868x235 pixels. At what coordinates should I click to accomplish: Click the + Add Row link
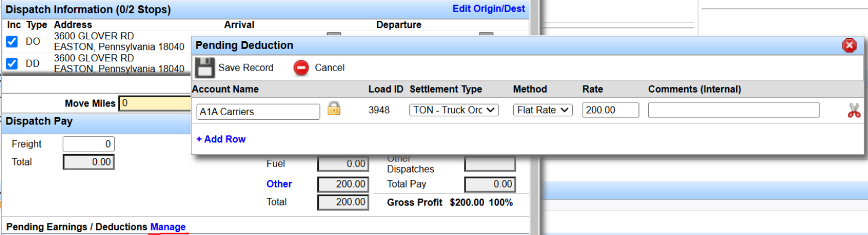click(221, 139)
